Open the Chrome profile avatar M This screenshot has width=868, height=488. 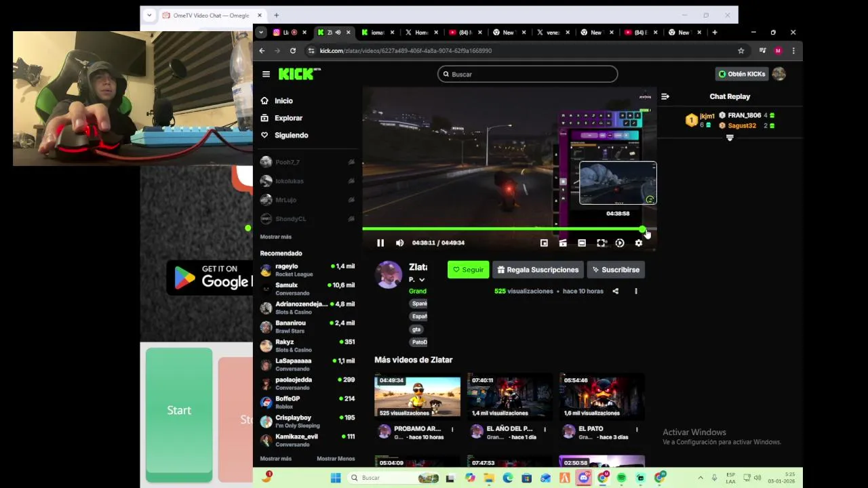click(x=778, y=51)
